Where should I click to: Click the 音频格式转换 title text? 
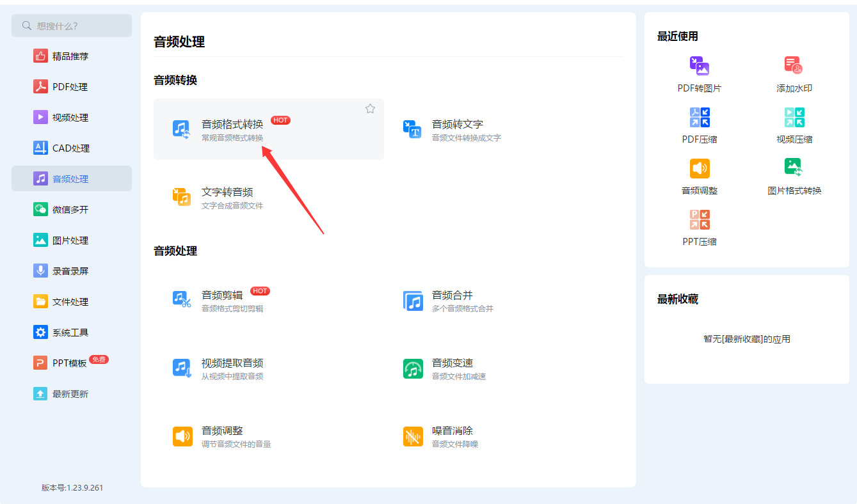[x=232, y=124]
